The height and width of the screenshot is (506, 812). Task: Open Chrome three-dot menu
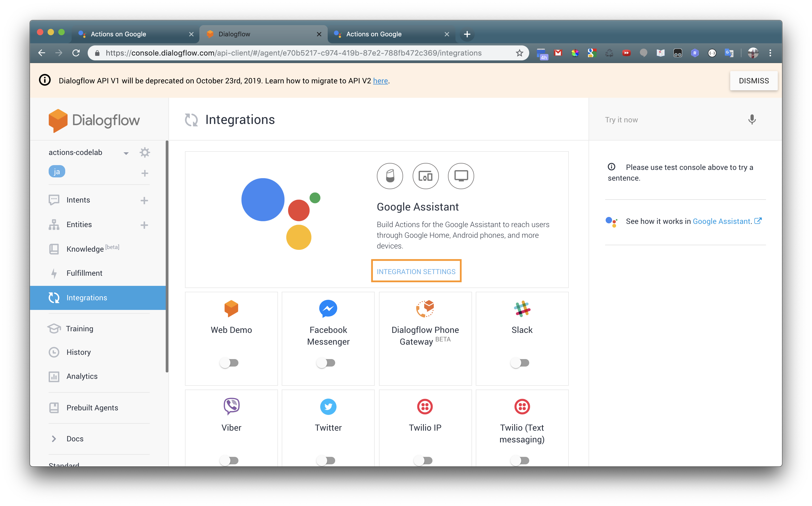[770, 53]
